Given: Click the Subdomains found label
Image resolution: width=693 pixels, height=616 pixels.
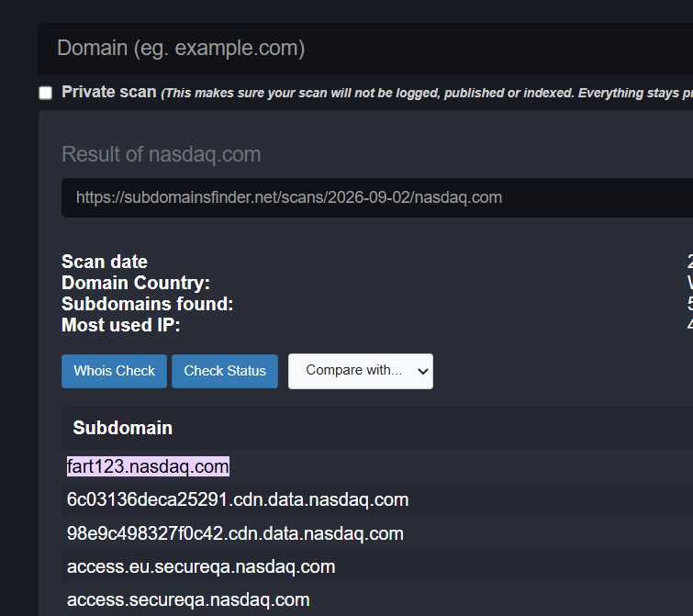Looking at the screenshot, I should coord(147,304).
